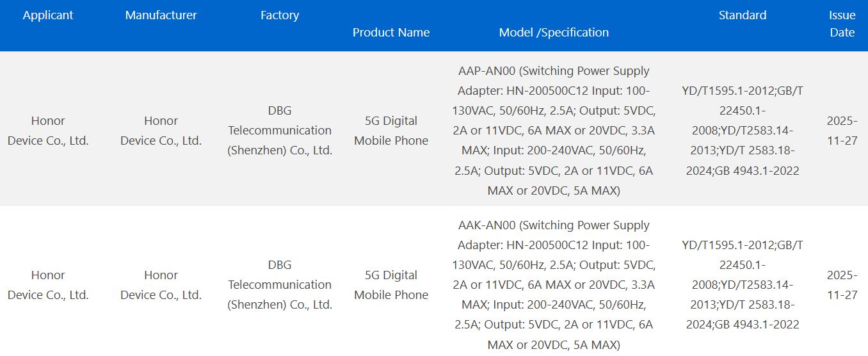The image size is (868, 356).
Task: Click the Product Name column header
Action: [x=391, y=32]
